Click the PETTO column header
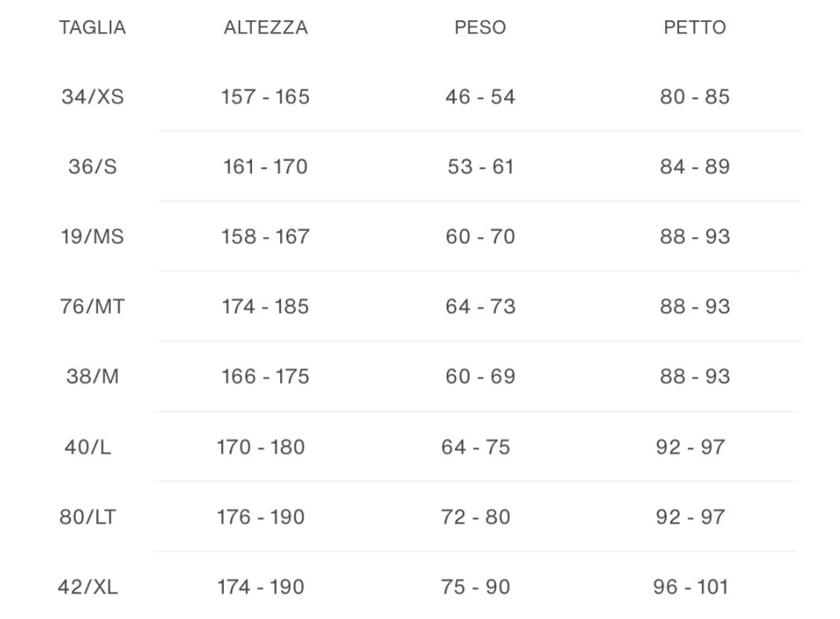This screenshot has width=840, height=619. (x=694, y=28)
